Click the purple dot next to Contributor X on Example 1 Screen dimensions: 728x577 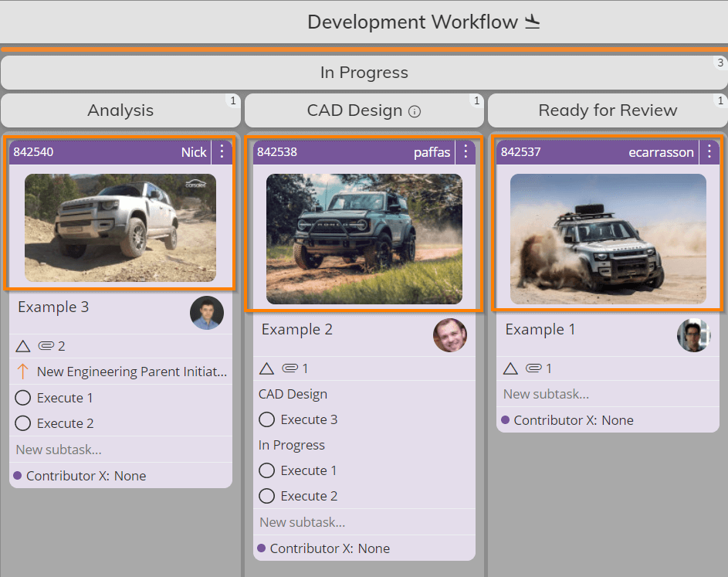tap(505, 420)
